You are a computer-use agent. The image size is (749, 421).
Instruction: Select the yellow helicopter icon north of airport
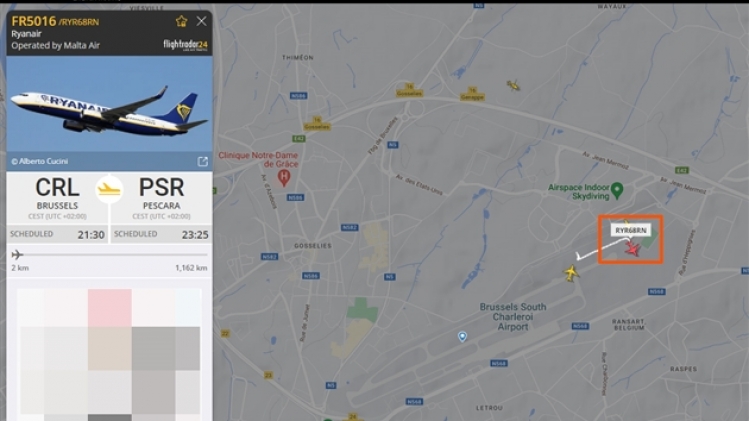(x=514, y=86)
